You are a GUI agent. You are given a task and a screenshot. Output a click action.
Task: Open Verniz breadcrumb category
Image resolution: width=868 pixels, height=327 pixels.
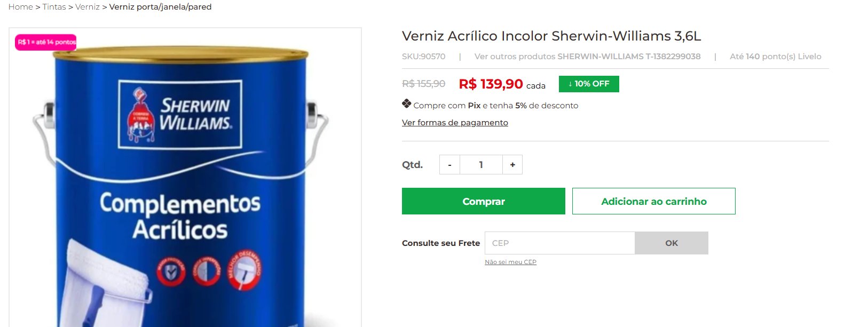coord(88,7)
